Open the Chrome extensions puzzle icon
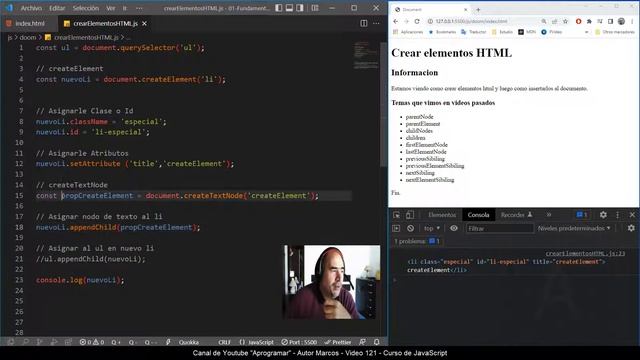The width and height of the screenshot is (640, 360). coord(589,21)
